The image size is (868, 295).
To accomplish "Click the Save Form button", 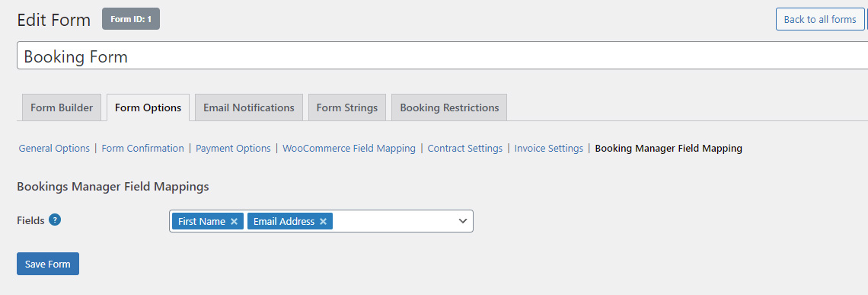I will (48, 264).
